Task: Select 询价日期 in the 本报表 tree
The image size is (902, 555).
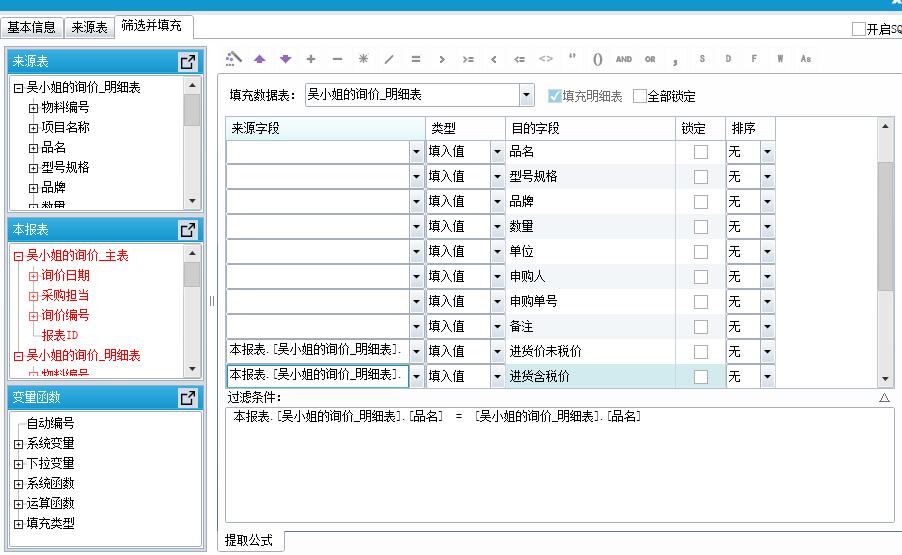Action: pos(66,275)
